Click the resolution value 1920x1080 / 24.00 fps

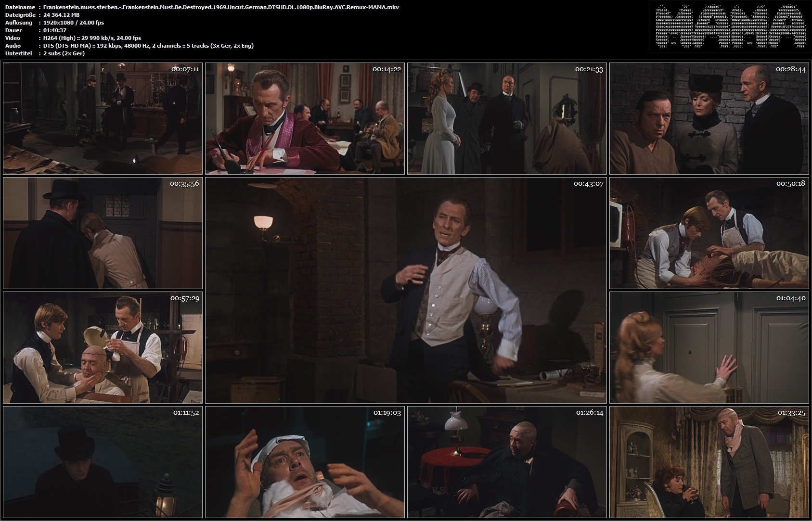pyautogui.click(x=73, y=23)
